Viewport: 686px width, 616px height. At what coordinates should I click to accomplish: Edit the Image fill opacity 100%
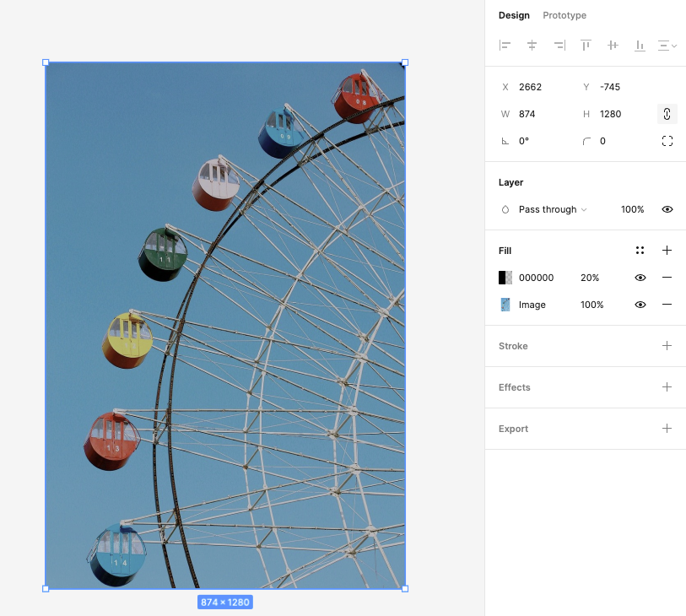point(592,305)
